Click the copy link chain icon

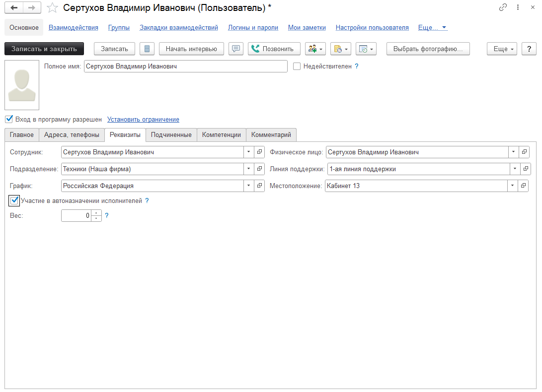pyautogui.click(x=503, y=7)
